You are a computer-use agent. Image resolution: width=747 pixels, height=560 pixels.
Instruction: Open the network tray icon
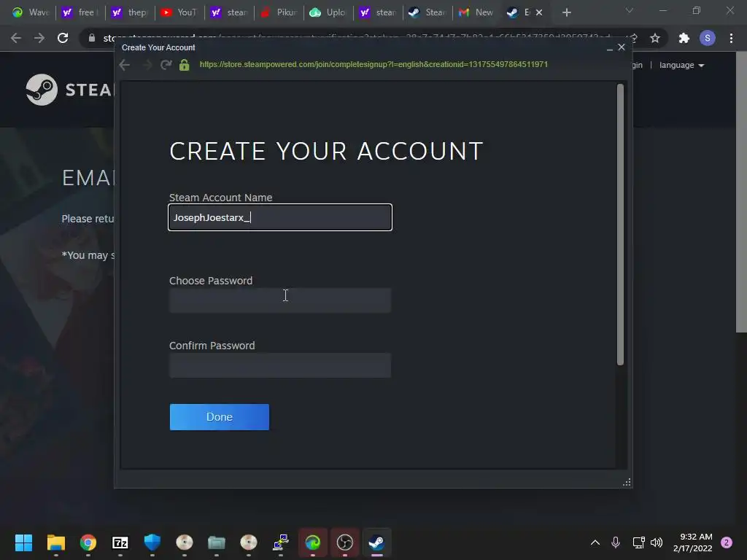pos(638,542)
